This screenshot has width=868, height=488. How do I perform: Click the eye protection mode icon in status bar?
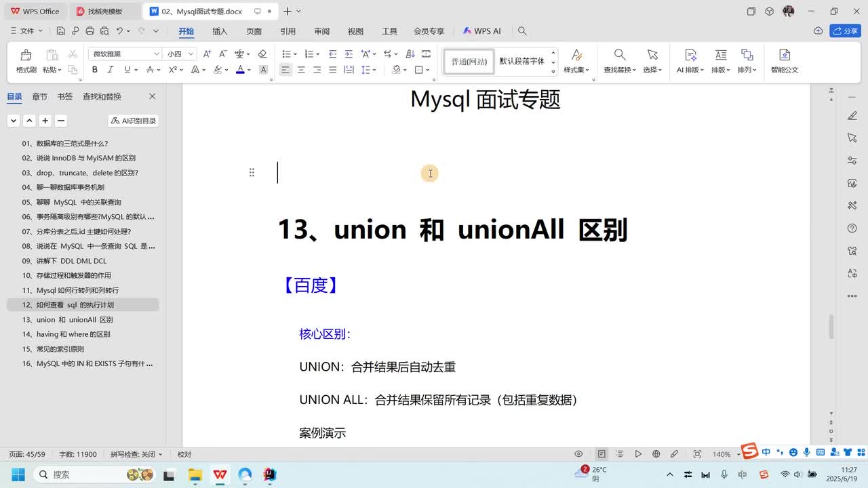tap(578, 454)
